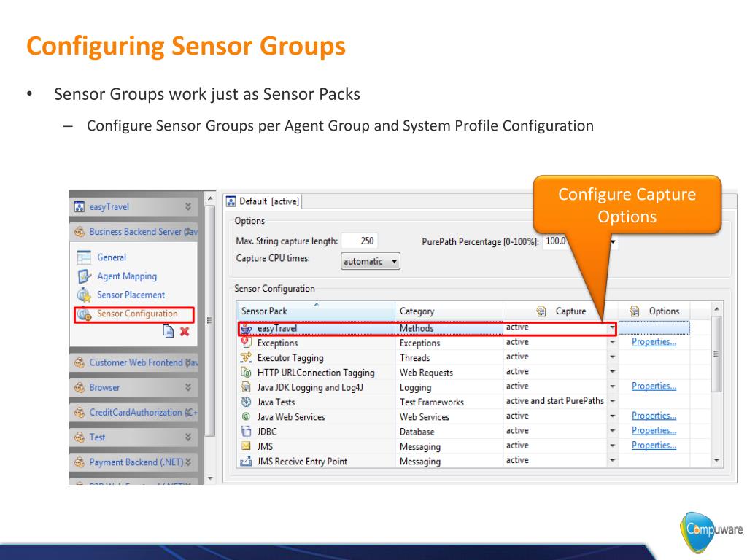The width and height of the screenshot is (747, 560).
Task: Click the Java Tests sensor icon
Action: (246, 402)
